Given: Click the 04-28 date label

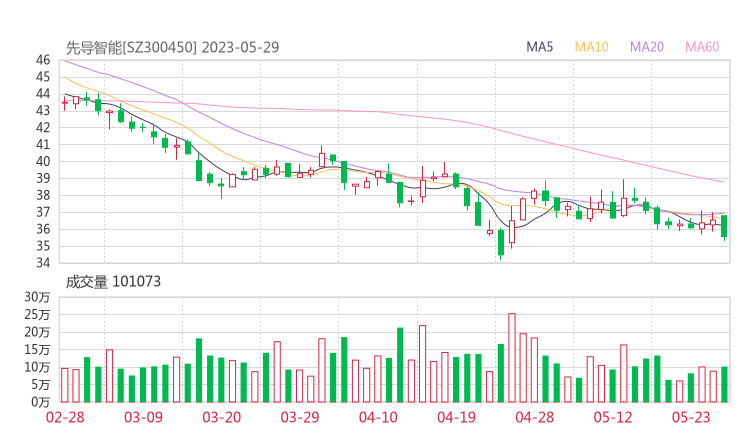Looking at the screenshot, I should pos(535,417).
